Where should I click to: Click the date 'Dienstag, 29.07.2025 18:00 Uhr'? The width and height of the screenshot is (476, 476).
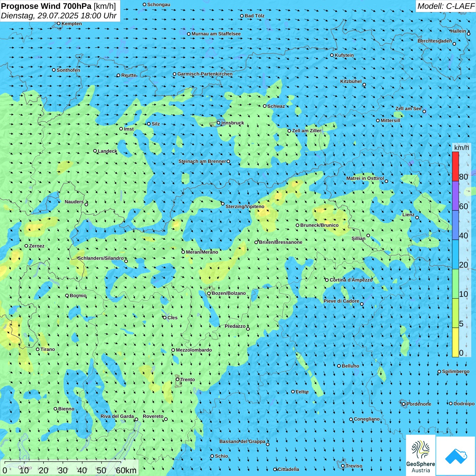(x=59, y=16)
